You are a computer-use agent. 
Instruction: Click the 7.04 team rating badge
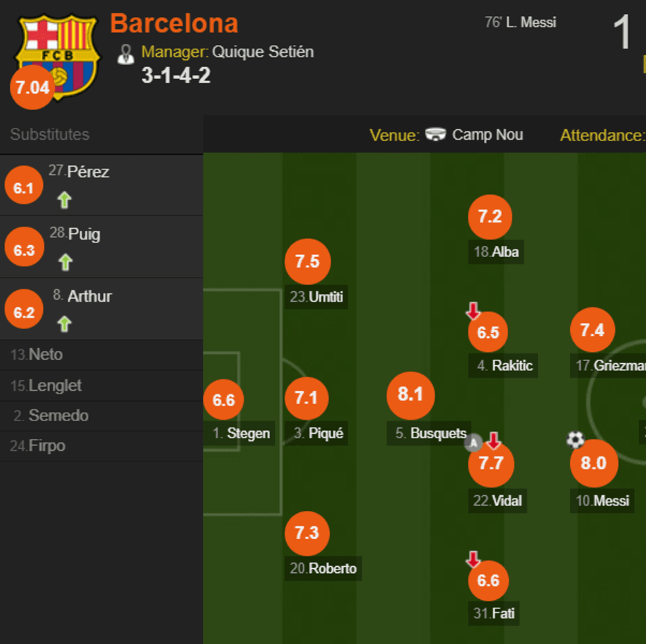[32, 88]
